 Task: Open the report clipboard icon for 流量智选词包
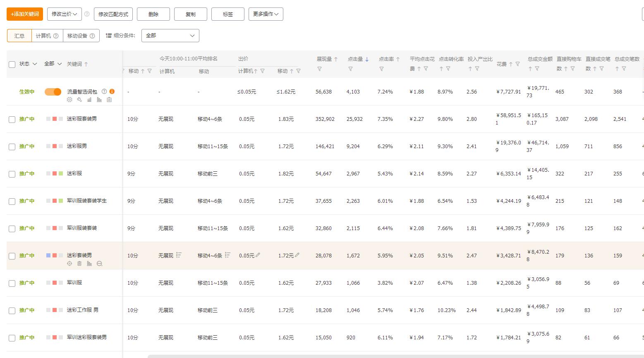109,100
